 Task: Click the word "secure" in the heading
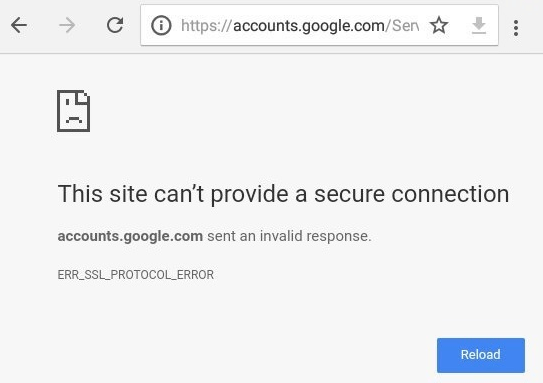pos(349,195)
